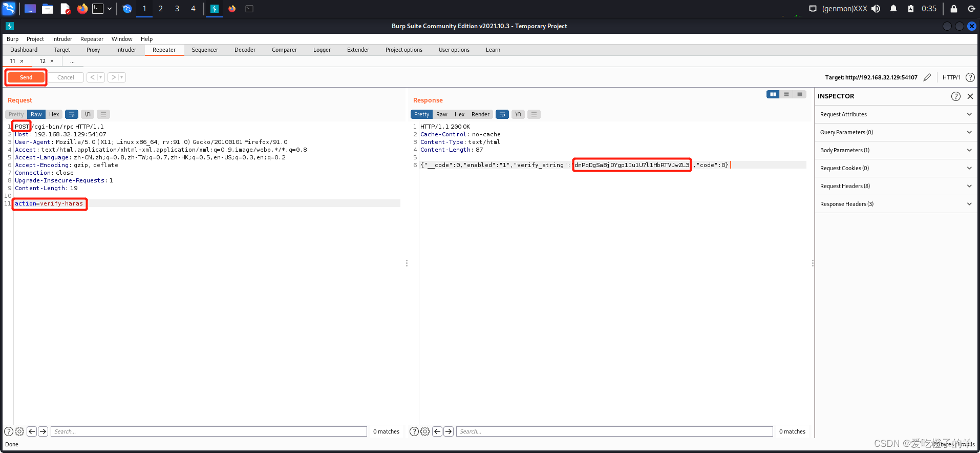The image size is (980, 453).
Task: Expand Query Parameters (0) section
Action: pos(896,132)
